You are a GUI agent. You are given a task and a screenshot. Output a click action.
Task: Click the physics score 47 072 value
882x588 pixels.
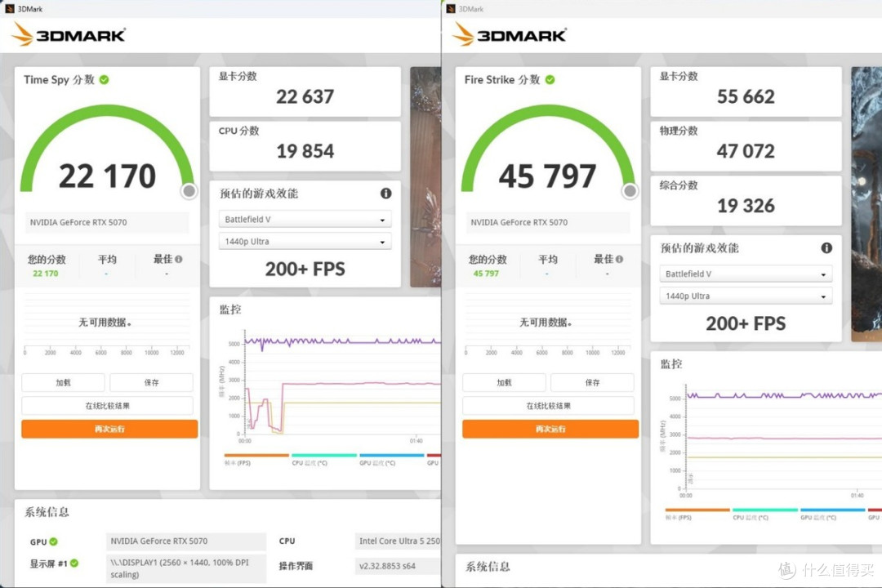(746, 151)
